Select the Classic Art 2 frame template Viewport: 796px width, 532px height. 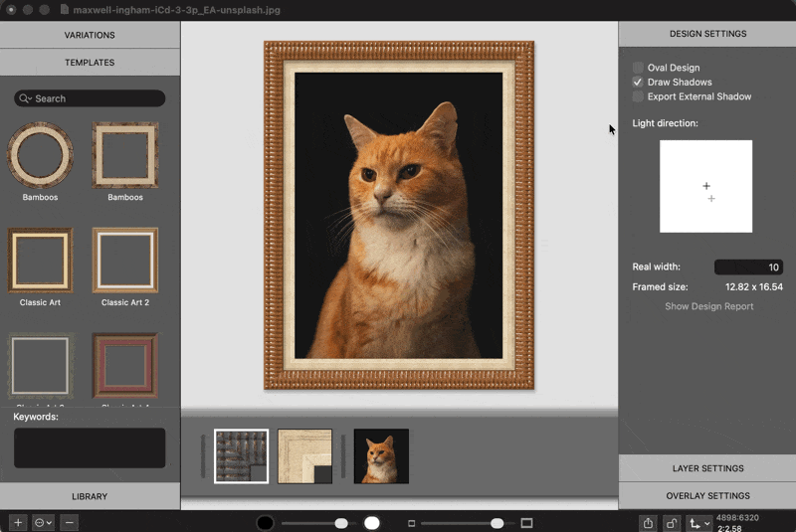pos(125,261)
